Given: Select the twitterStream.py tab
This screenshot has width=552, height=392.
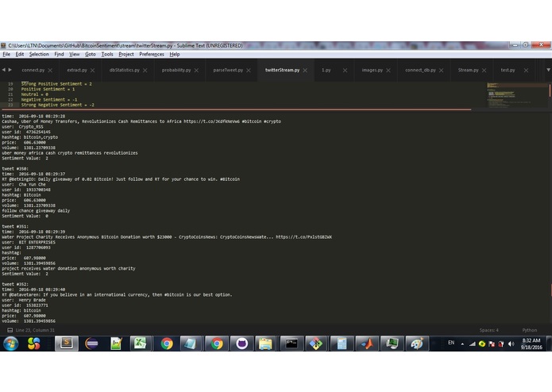Looking at the screenshot, I should pyautogui.click(x=282, y=70).
